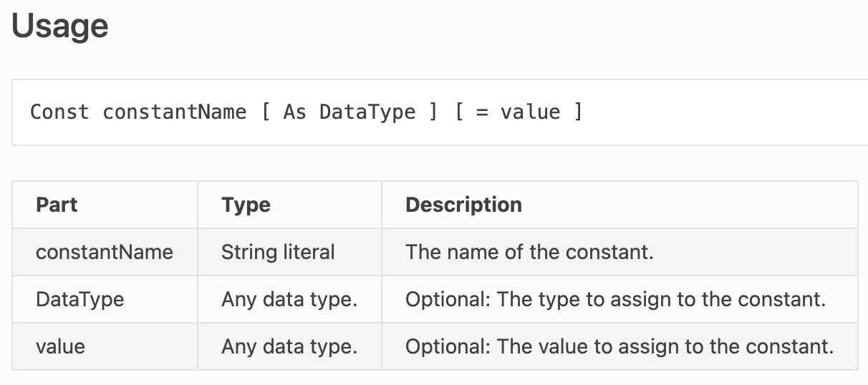The width and height of the screenshot is (868, 385).
Task: Click 'The name of the constant.' description
Action: [x=529, y=252]
